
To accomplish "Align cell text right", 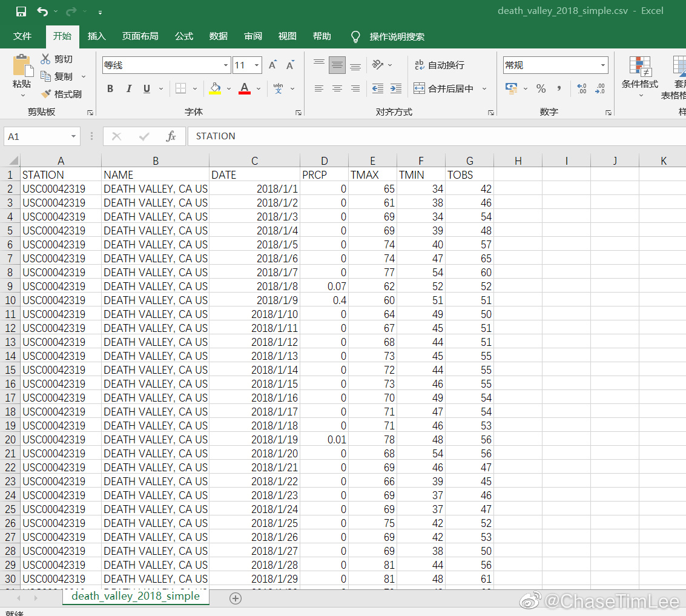I will pyautogui.click(x=355, y=89).
